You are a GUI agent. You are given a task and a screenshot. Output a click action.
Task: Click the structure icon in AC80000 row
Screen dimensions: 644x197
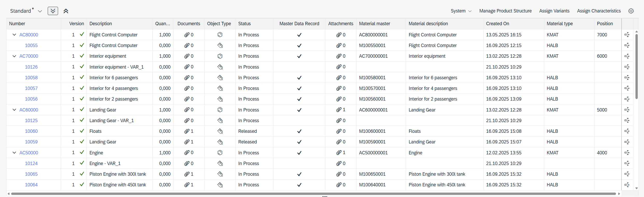[x=627, y=35]
